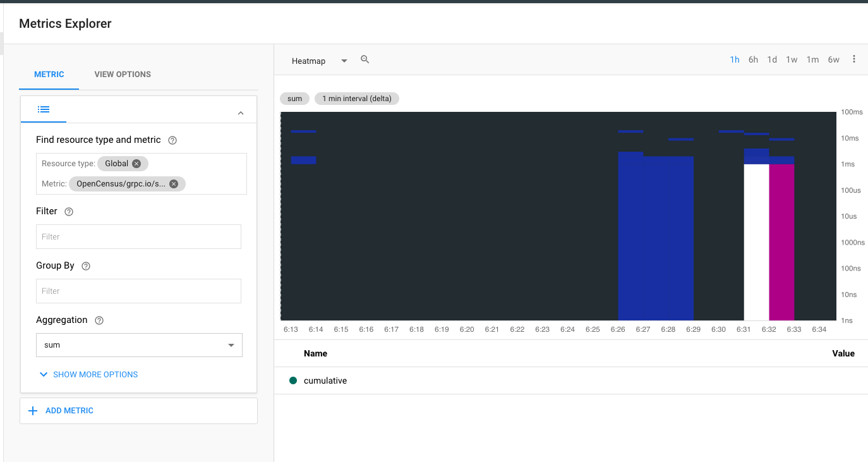Set time range to 6h
Image resolution: width=868 pixels, height=462 pixels.
point(753,60)
